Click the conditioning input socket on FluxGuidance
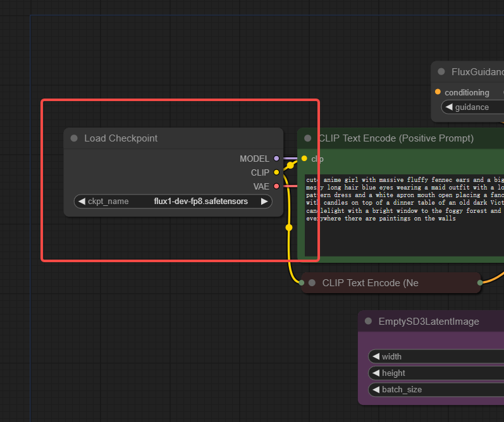This screenshot has width=504, height=422. tap(438, 92)
